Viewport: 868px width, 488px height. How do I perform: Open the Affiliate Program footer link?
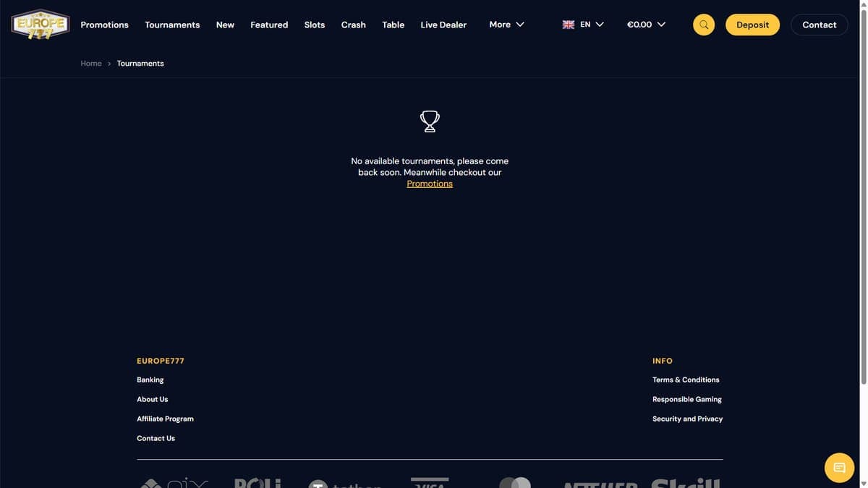pos(165,419)
